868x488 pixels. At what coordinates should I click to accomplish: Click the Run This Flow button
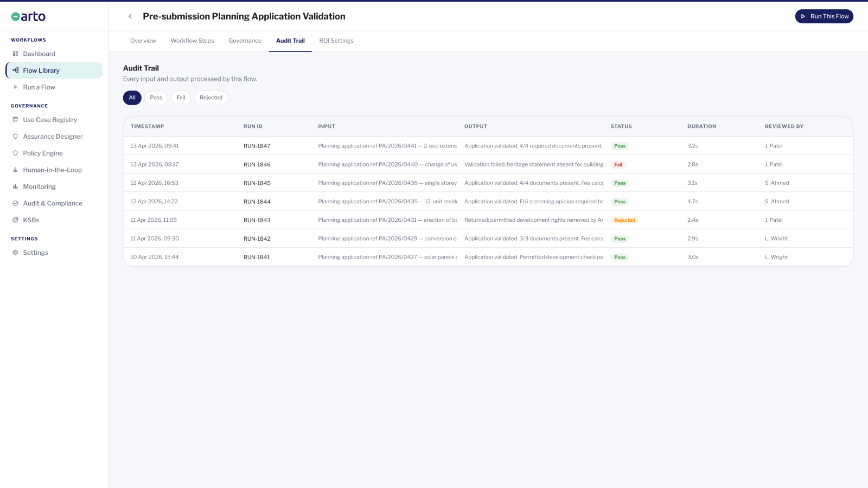(824, 16)
